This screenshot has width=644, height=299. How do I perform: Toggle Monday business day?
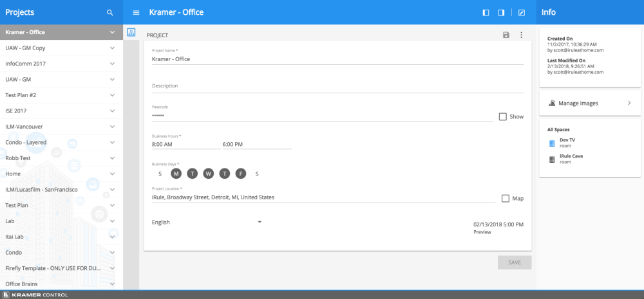176,174
